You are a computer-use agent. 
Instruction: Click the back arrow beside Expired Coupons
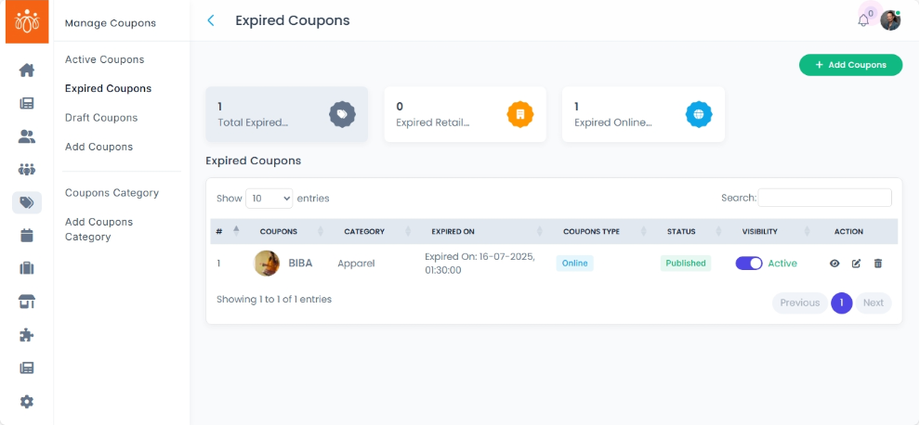[x=211, y=20]
